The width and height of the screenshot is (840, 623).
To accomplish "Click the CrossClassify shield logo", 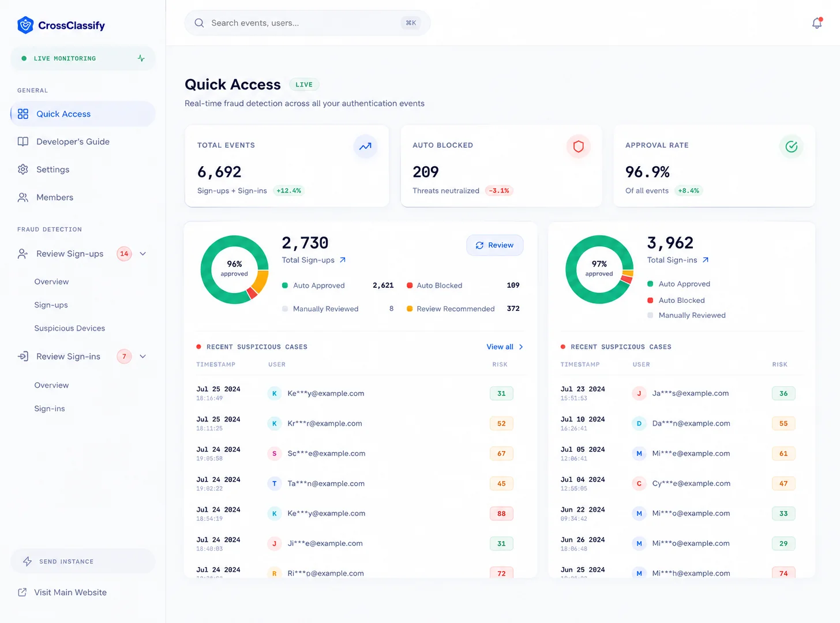I will pos(25,25).
